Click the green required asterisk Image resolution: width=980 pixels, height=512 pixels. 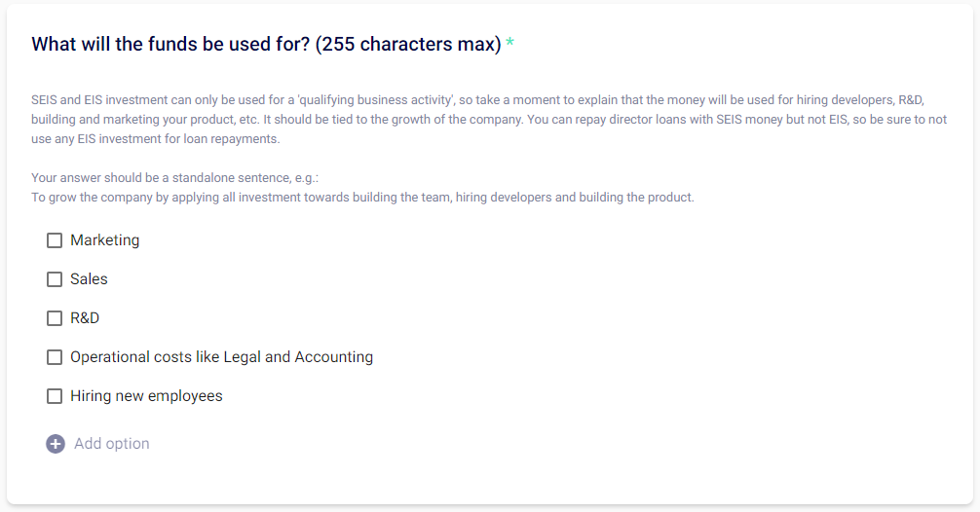510,45
